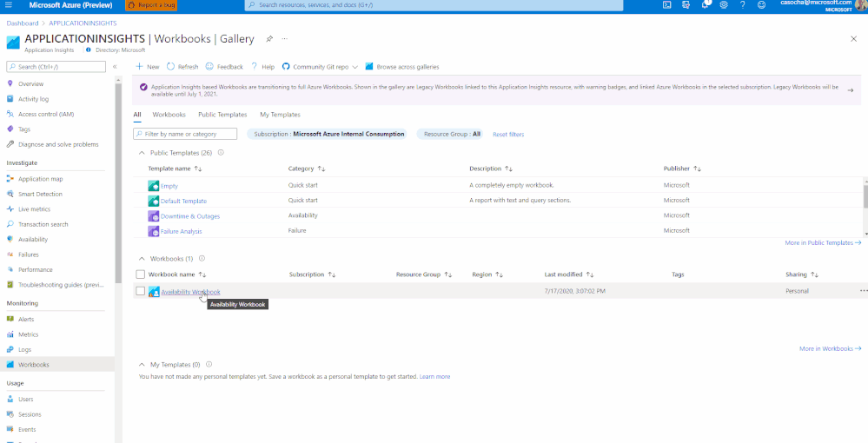Collapse the sidebar with double chevron
868x443 pixels.
coord(115,66)
